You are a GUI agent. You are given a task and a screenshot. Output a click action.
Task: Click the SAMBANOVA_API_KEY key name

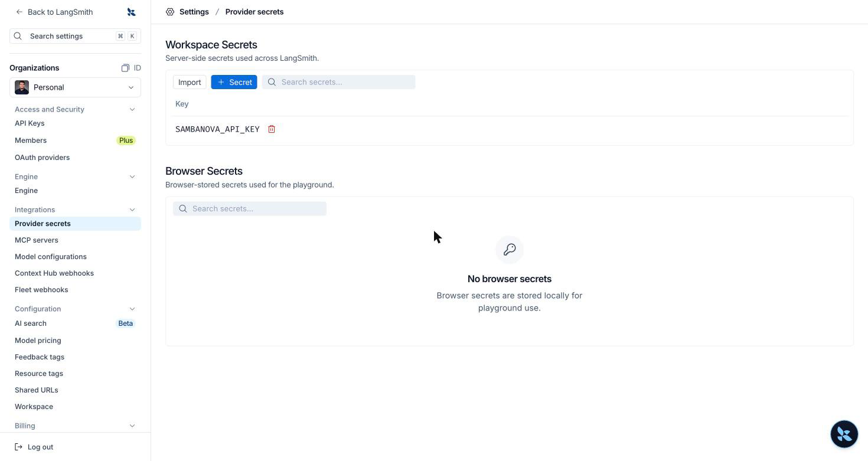click(x=217, y=129)
